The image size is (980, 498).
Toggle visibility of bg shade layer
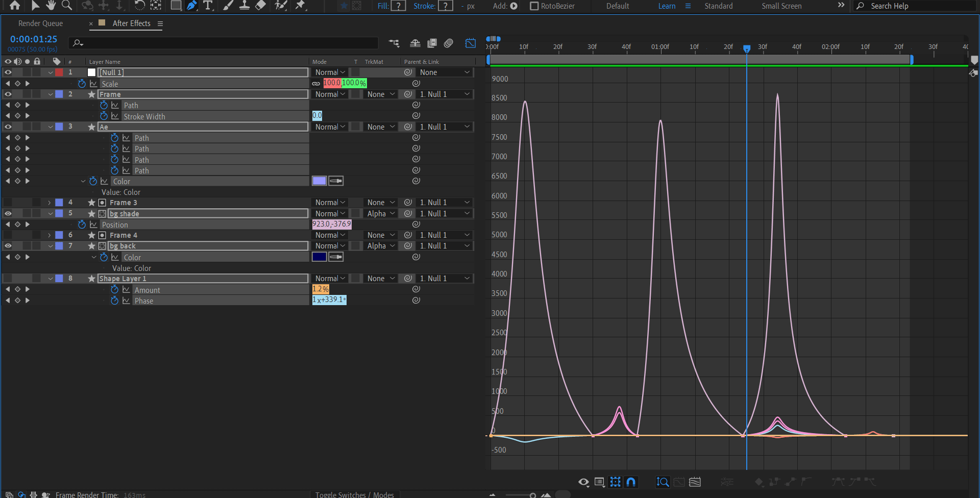8,214
